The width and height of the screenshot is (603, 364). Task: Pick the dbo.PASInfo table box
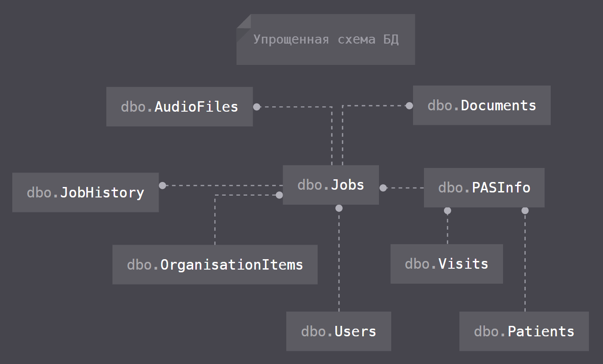click(x=484, y=187)
